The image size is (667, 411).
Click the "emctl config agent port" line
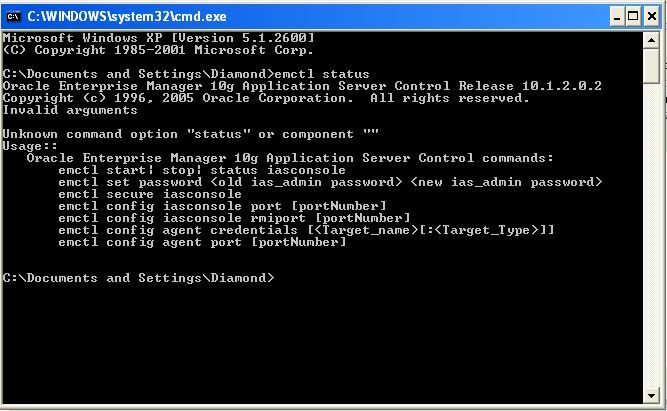(202, 242)
